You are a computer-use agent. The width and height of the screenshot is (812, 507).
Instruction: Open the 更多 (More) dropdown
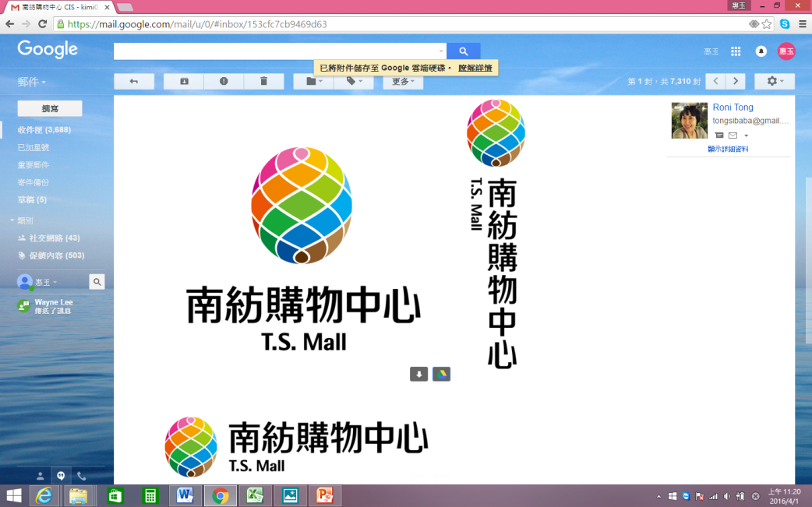tap(403, 81)
